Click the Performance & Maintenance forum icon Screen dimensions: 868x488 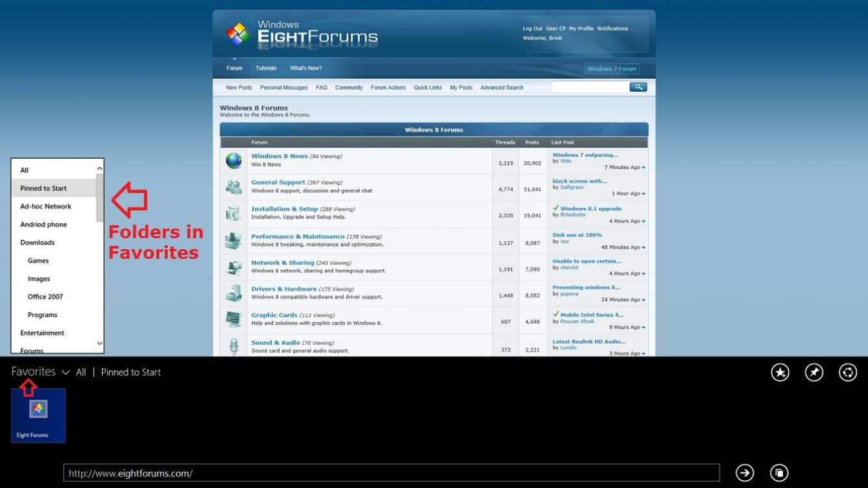pos(234,241)
